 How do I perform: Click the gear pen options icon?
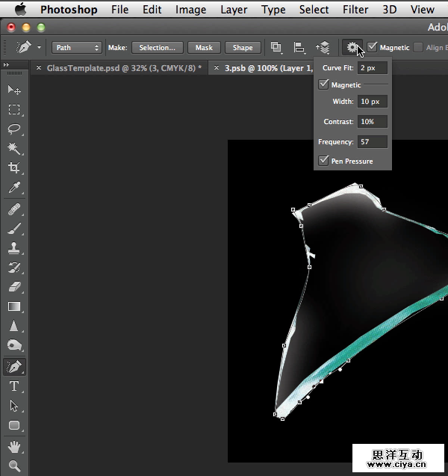pyautogui.click(x=352, y=47)
